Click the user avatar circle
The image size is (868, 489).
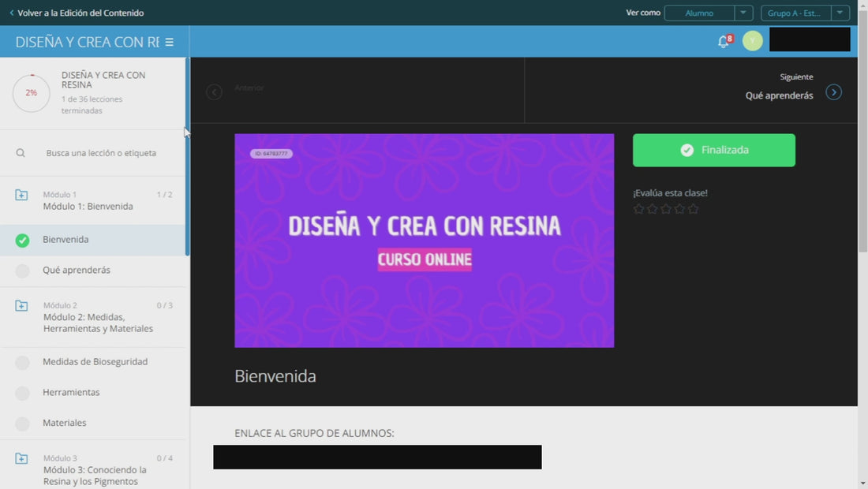click(x=752, y=41)
